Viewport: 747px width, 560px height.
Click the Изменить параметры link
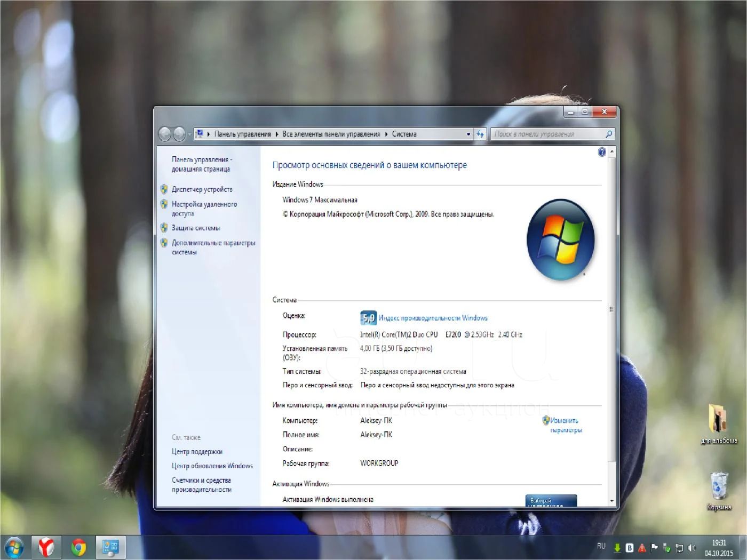pos(566,425)
